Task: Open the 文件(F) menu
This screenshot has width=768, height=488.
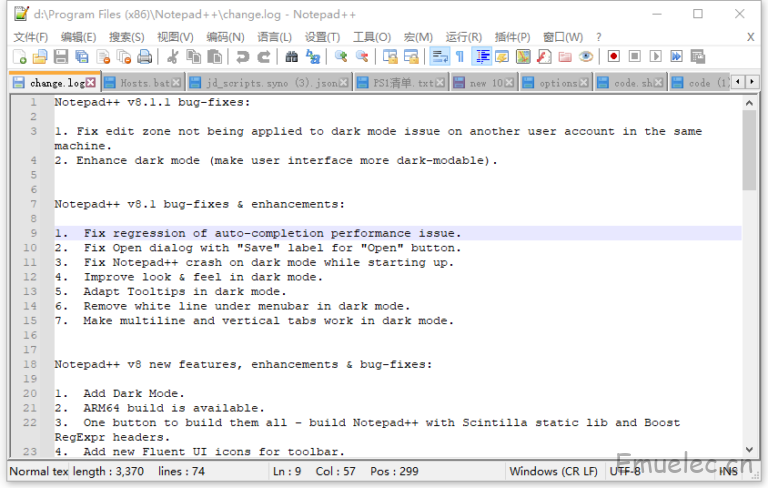Action: [x=30, y=37]
